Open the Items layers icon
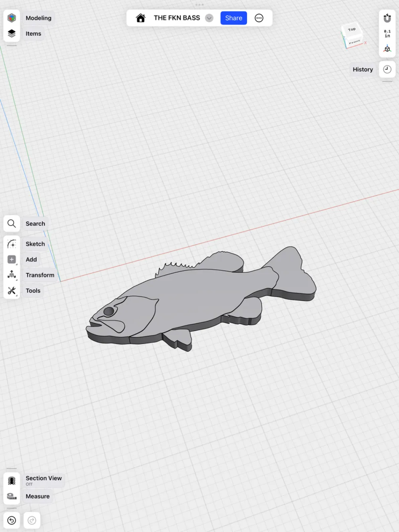This screenshot has width=399, height=532. pos(12,33)
